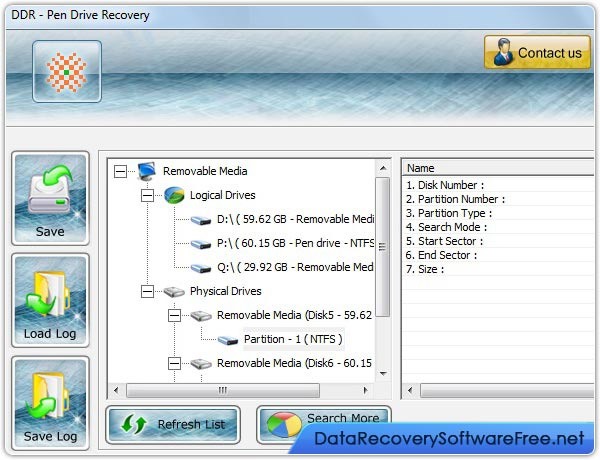Select the Physical Drives tree label

226,291
